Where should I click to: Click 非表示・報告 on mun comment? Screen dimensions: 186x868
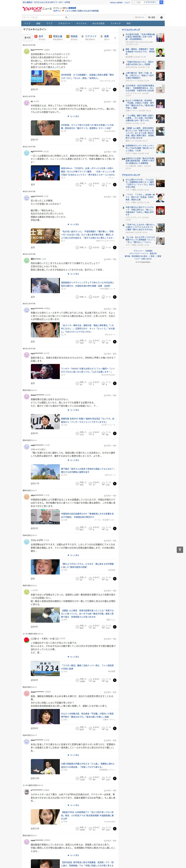click(110, 395)
